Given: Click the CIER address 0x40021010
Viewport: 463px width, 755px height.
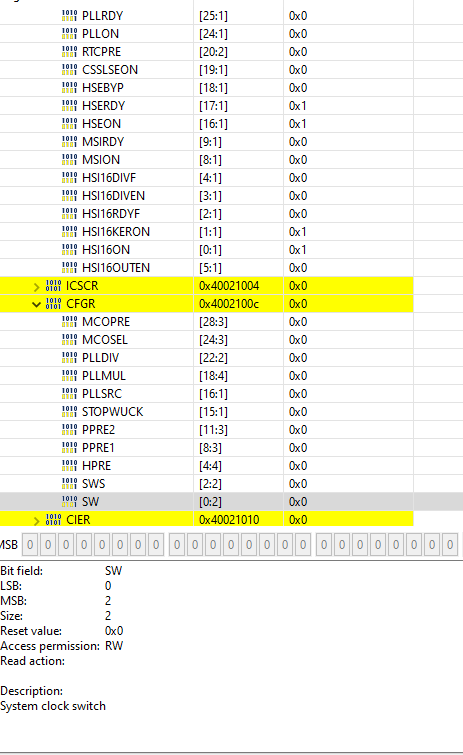Looking at the screenshot, I should (229, 520).
